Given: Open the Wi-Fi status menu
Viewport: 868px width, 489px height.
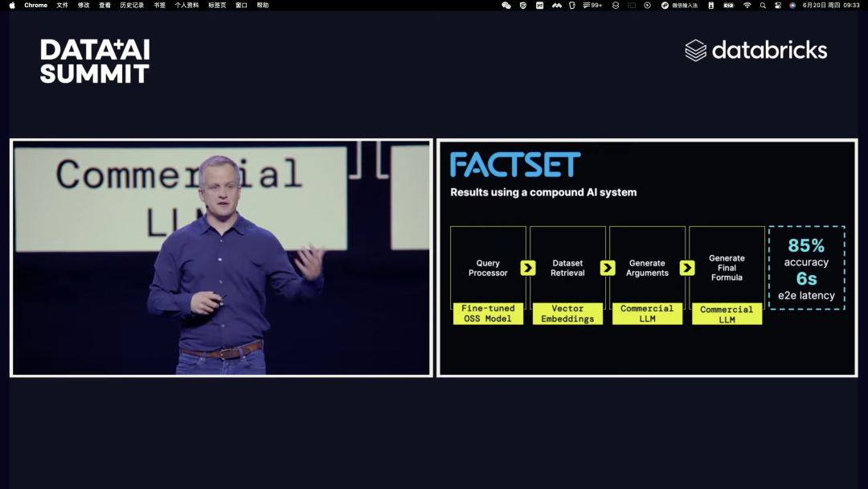Looking at the screenshot, I should (x=747, y=5).
